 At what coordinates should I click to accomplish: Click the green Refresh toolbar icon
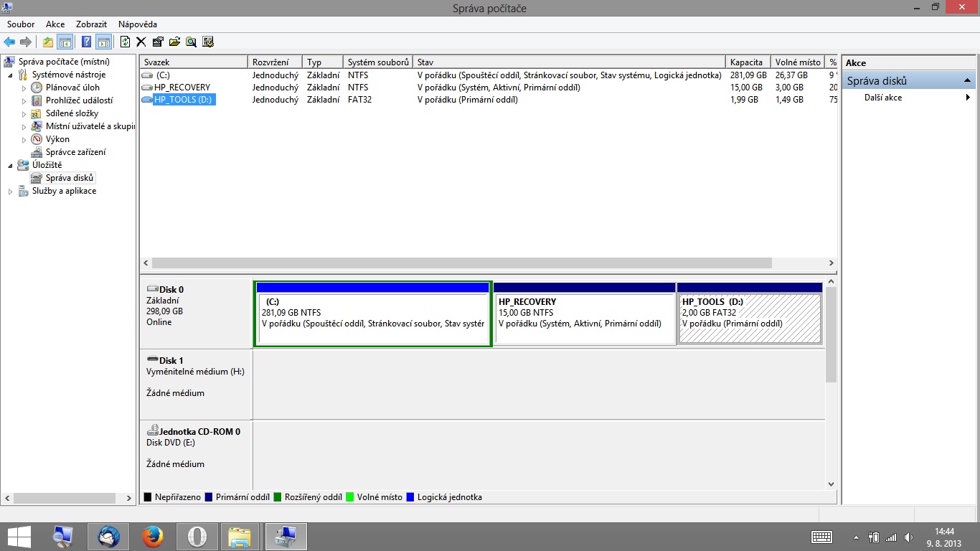point(126,42)
